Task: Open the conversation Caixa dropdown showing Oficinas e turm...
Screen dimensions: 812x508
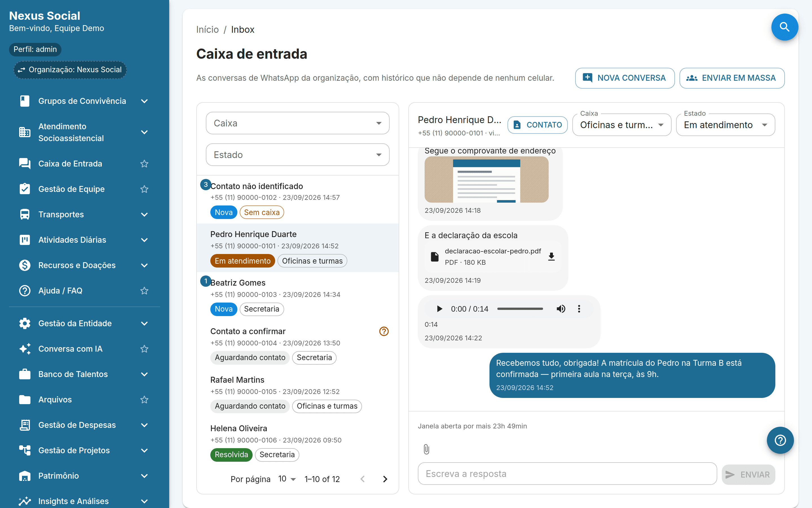Action: tap(621, 125)
